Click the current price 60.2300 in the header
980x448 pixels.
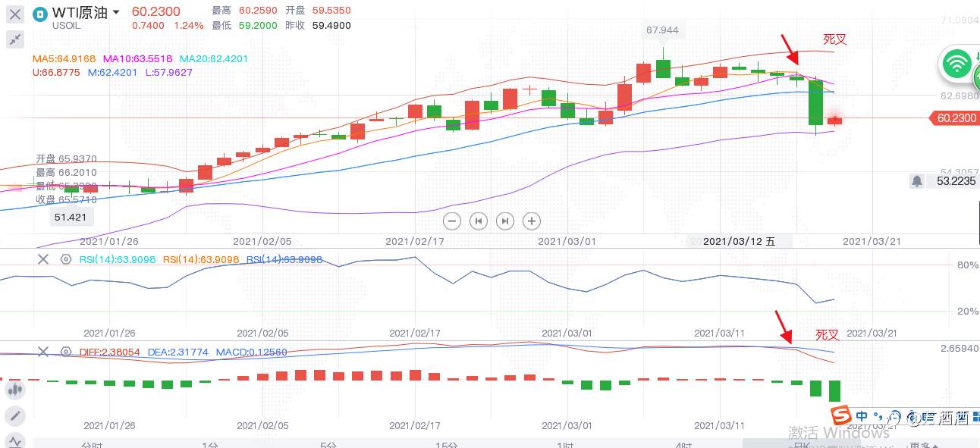point(155,11)
